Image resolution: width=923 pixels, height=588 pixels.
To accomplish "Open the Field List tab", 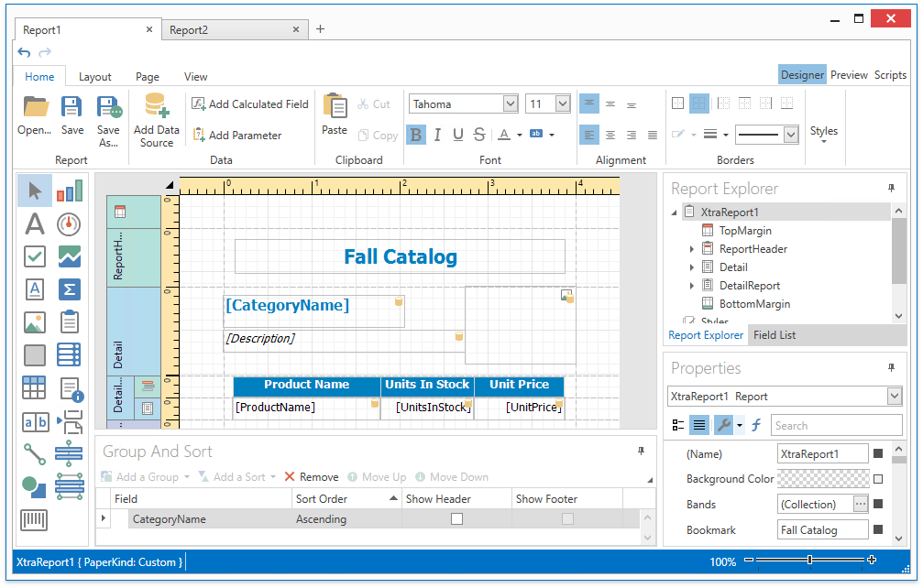I will [x=775, y=335].
